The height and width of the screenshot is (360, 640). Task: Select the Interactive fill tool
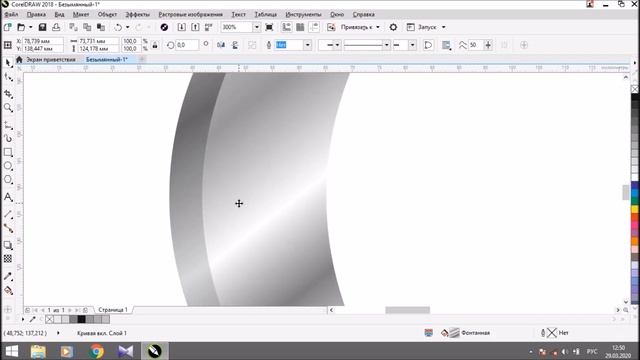coord(8,291)
